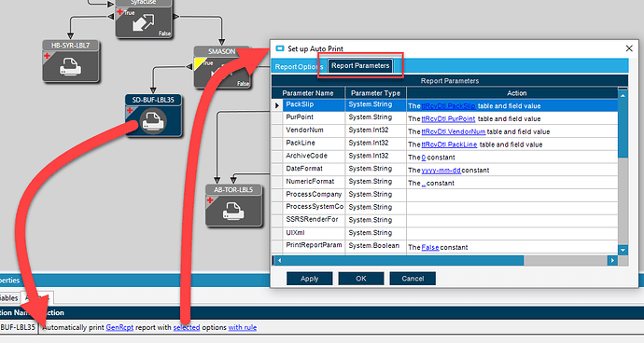Edit the NumericFormat constant link
The height and width of the screenshot is (343, 644).
[x=424, y=183]
